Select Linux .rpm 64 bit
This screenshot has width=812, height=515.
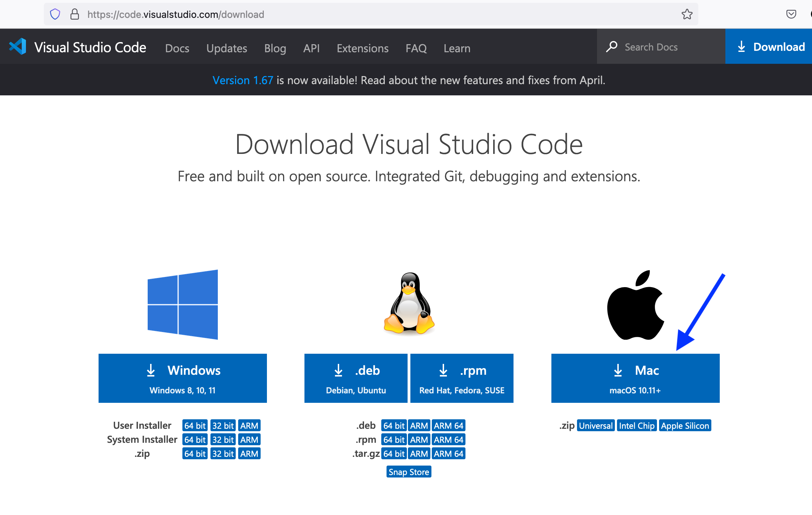click(394, 440)
